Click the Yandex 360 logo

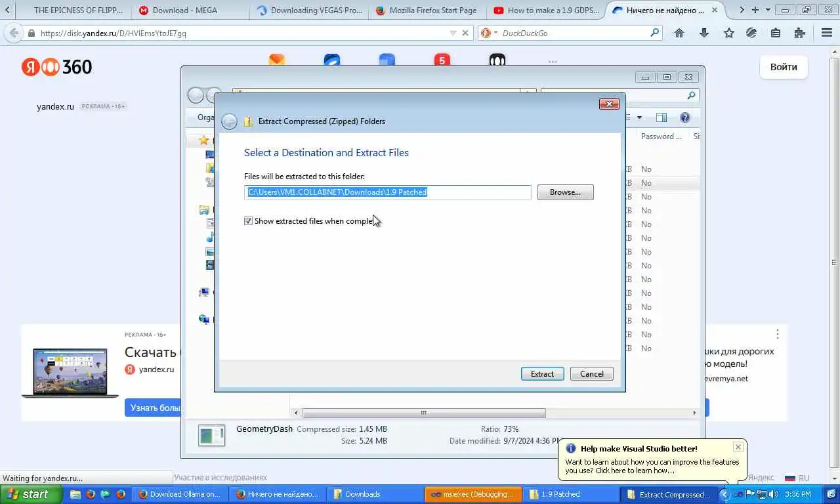[x=57, y=66]
